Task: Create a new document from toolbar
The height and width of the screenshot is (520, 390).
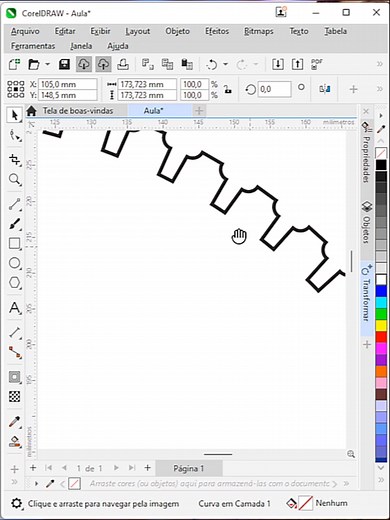Action: [x=14, y=64]
